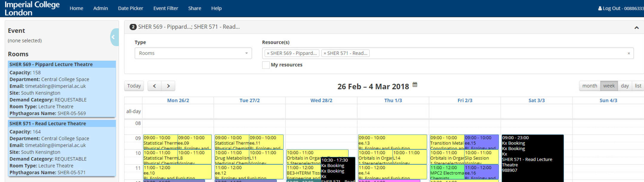Switch to day view

coord(625,86)
